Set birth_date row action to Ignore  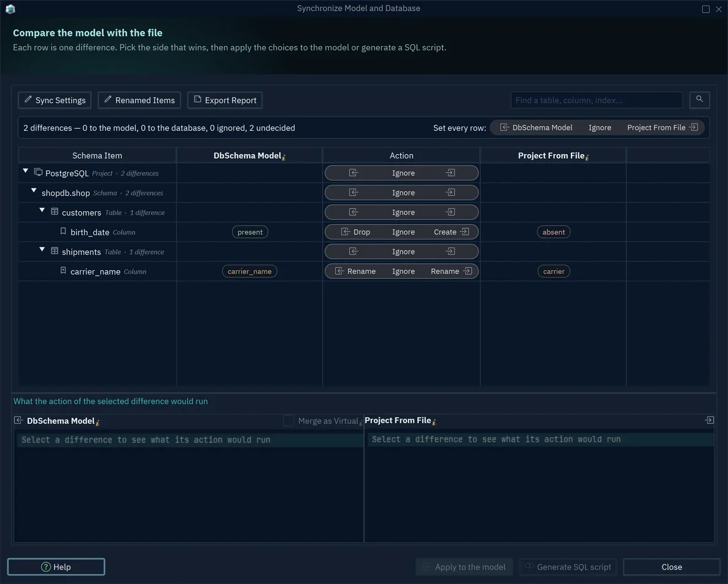tap(403, 232)
